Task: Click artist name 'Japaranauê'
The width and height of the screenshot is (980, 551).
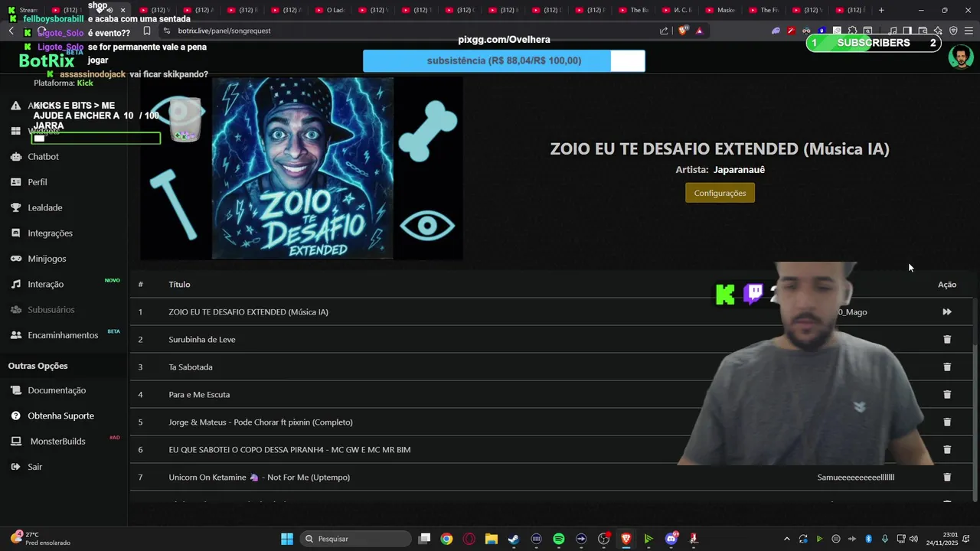Action: [739, 170]
